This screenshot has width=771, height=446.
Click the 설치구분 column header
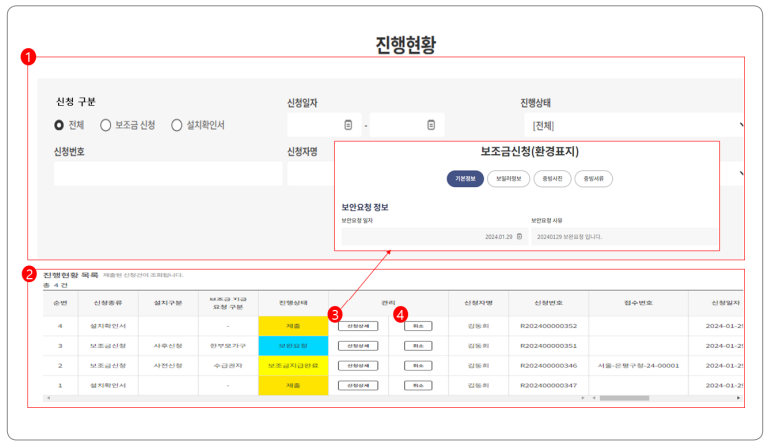point(168,303)
